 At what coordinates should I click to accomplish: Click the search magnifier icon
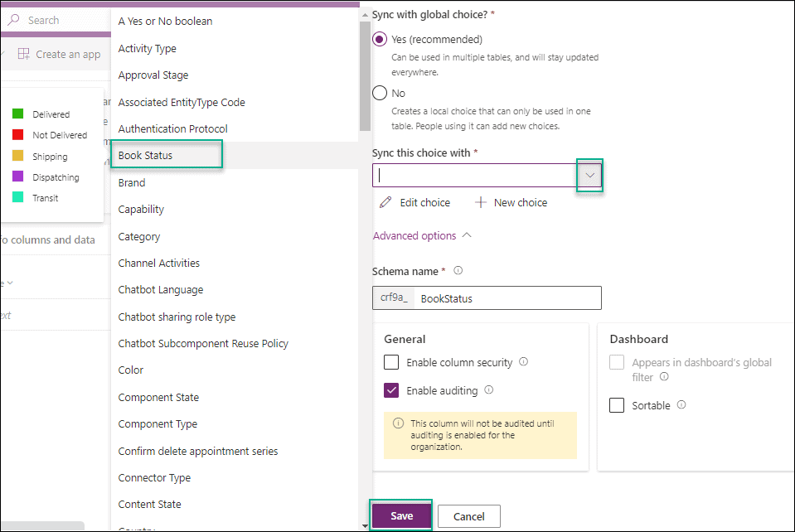tap(14, 20)
